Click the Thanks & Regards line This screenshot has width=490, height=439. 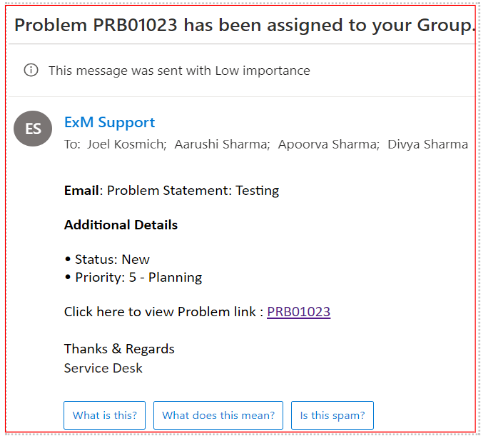click(119, 349)
